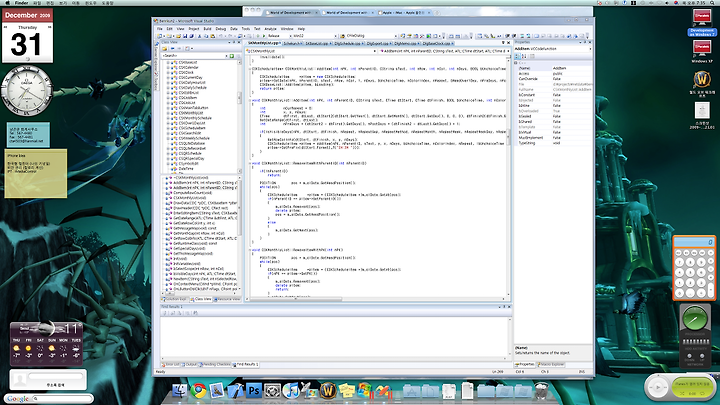Select InitVariables(void) in the member list
Screen dimensions: 720x405
coord(187,264)
